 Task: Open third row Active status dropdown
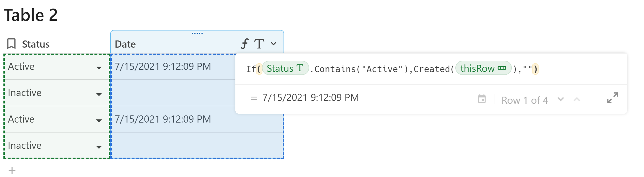point(99,121)
